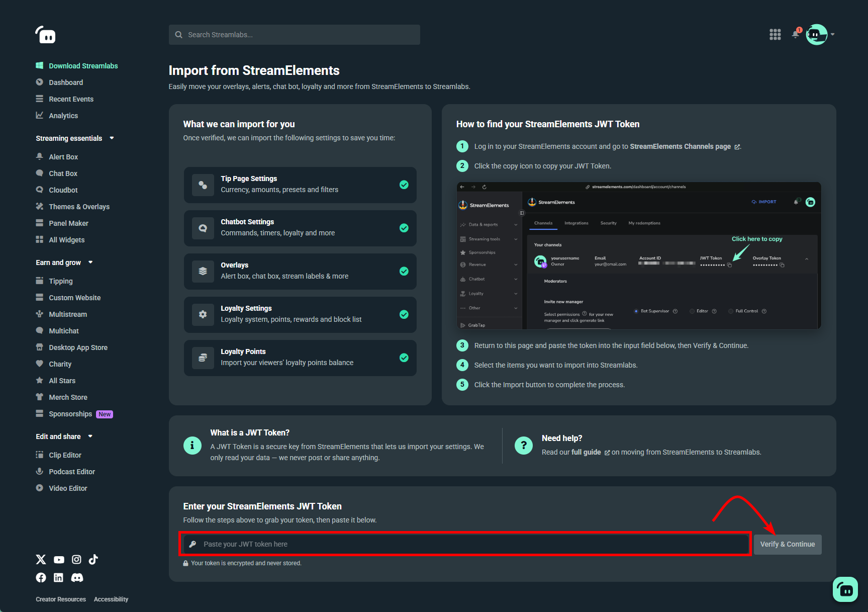Screen dimensions: 868x612
Task: Open the profile avatar menu
Action: pos(816,34)
